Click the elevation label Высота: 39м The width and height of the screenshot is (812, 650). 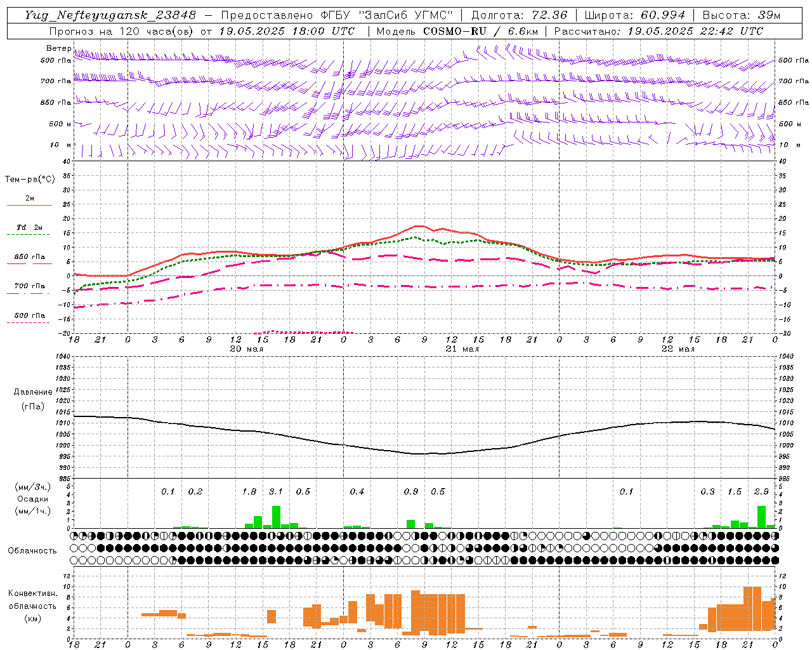742,15
